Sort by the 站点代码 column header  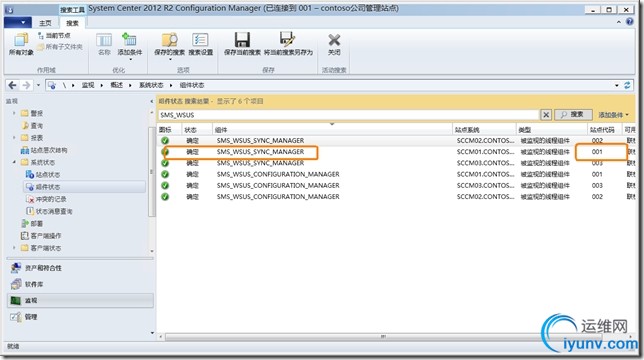tap(605, 130)
